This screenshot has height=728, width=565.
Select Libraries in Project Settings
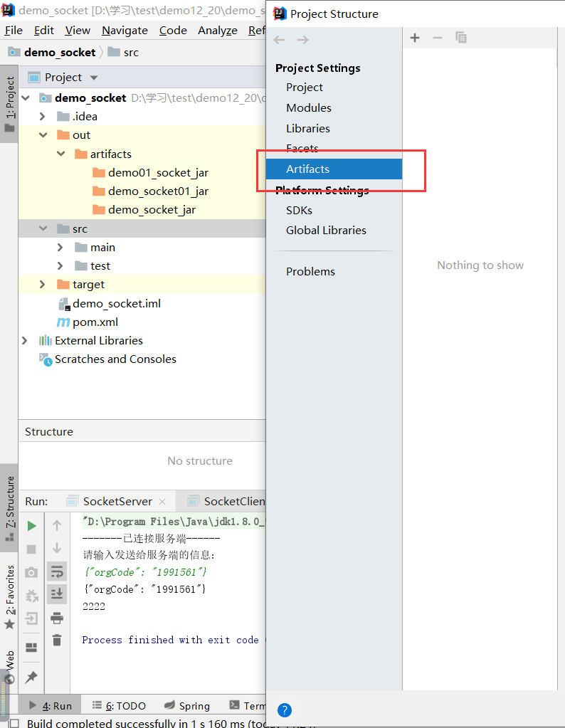tap(308, 129)
